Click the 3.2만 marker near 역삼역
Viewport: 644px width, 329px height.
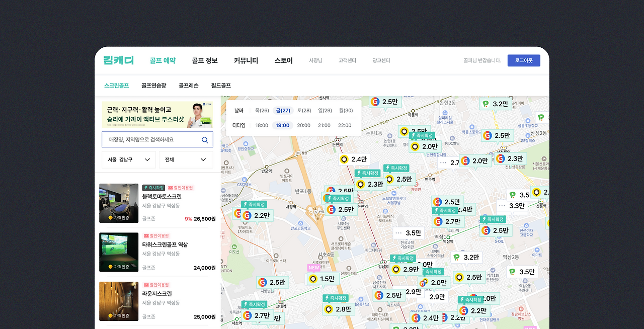tap(466, 257)
